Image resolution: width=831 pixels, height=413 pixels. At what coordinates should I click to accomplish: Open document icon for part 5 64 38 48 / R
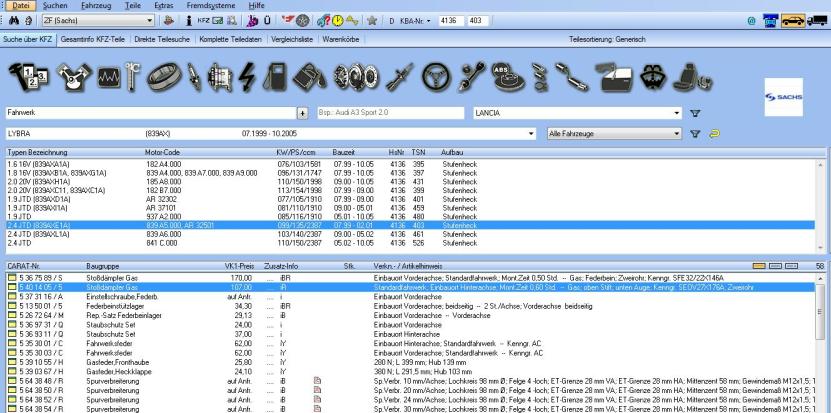click(x=317, y=381)
